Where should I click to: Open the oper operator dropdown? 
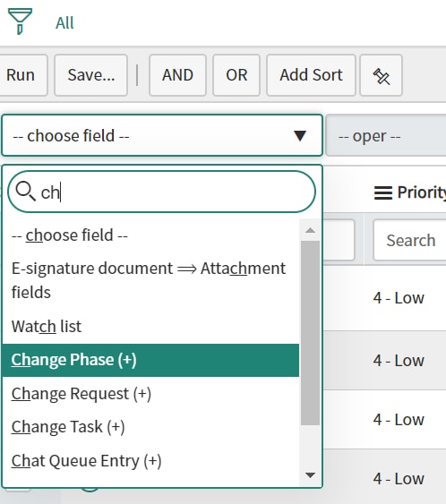(x=386, y=135)
